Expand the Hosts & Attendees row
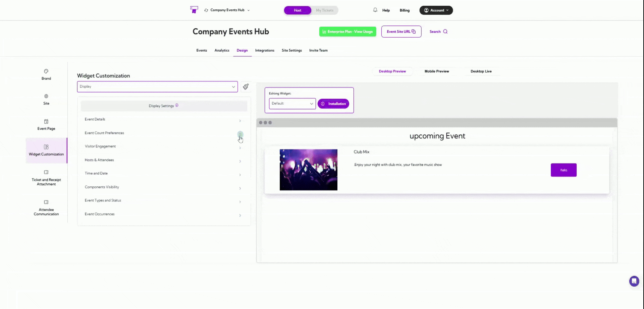 pos(164,160)
